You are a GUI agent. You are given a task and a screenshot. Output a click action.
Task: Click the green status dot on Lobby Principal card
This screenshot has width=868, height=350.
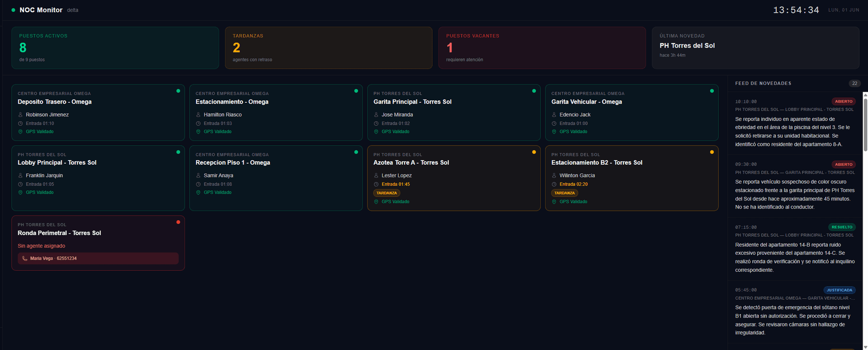pyautogui.click(x=178, y=152)
